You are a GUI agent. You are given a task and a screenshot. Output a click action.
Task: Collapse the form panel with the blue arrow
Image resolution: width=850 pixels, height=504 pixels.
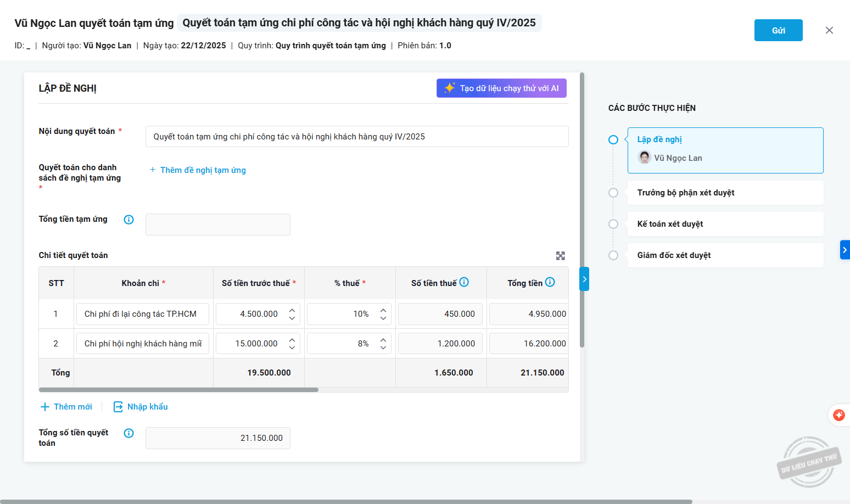click(x=584, y=279)
